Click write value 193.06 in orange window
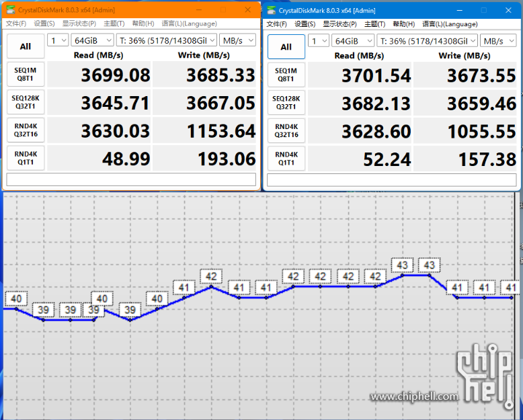This screenshot has height=420, width=523. 204,159
